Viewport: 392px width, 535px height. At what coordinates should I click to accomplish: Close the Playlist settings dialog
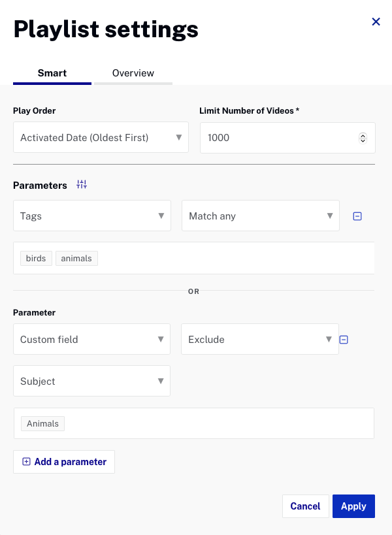coord(376,22)
